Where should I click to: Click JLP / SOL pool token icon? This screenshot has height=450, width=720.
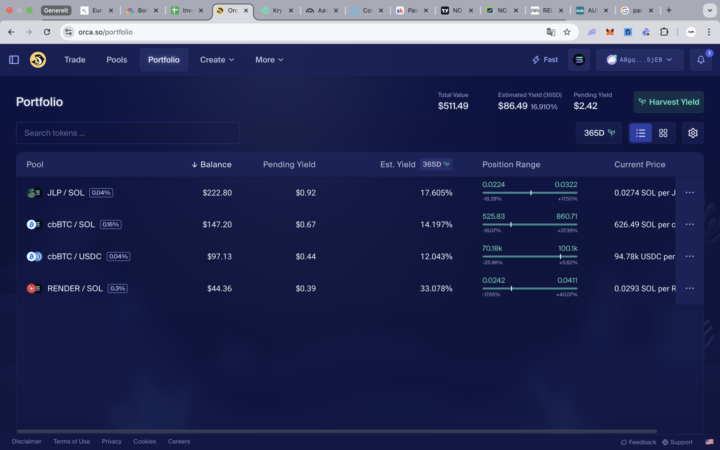(x=34, y=193)
